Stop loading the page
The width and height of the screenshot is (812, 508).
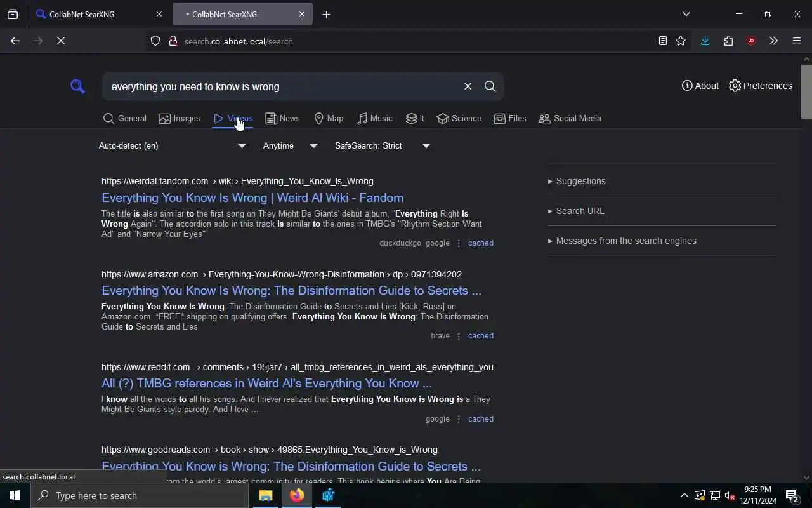(61, 41)
